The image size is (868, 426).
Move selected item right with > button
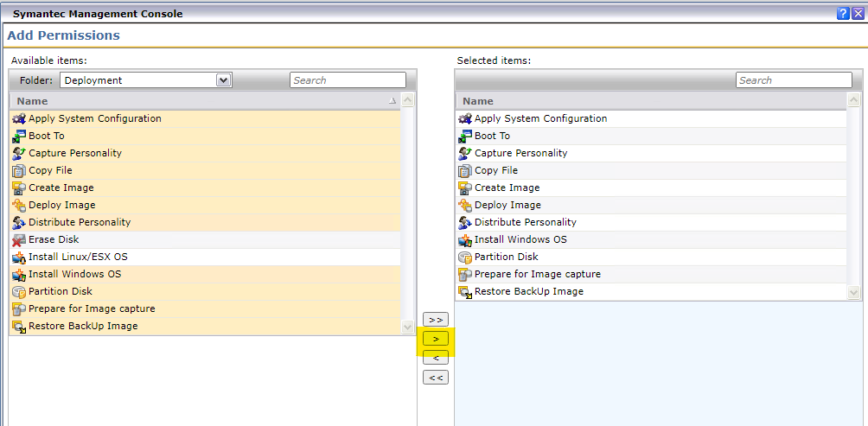(436, 339)
